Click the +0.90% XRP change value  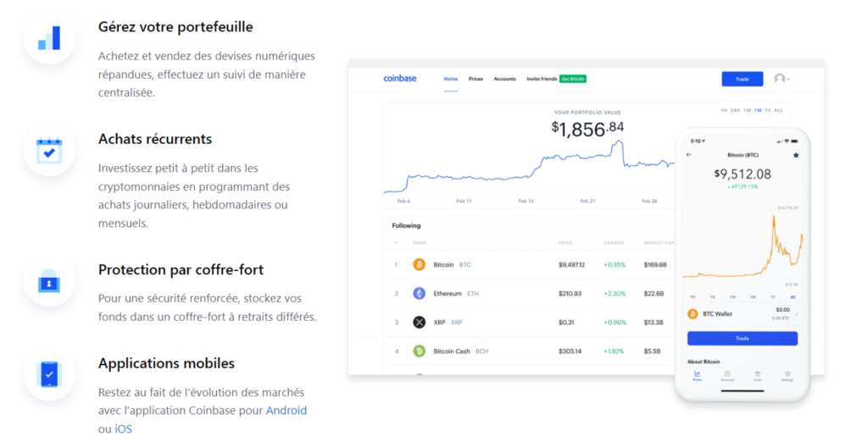tap(615, 323)
